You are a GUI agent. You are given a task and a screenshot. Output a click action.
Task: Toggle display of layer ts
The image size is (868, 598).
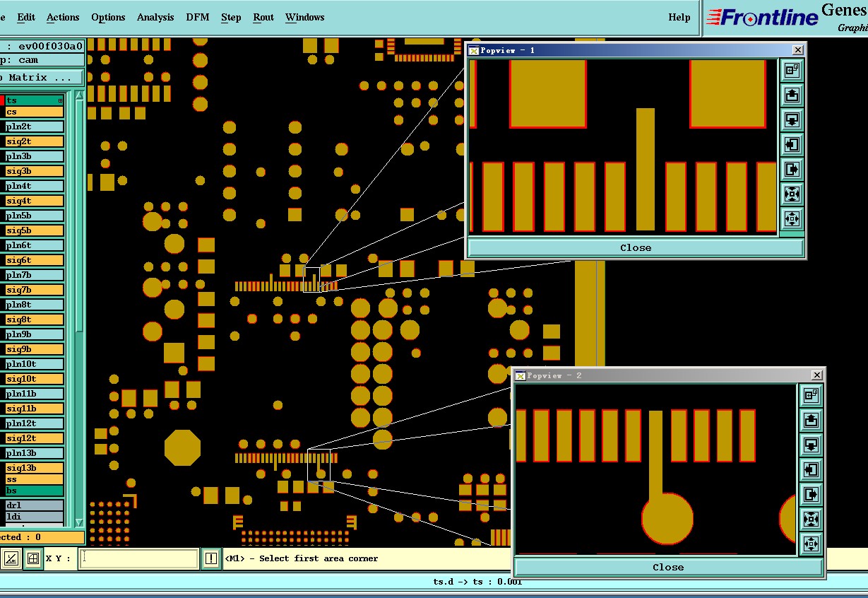coord(35,100)
